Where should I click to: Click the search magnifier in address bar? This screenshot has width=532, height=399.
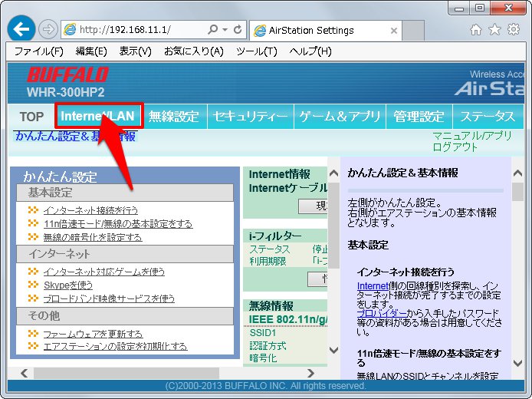click(212, 30)
